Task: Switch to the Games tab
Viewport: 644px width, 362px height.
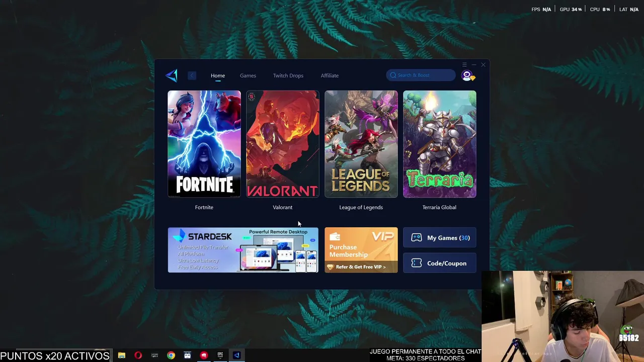Action: (248, 75)
